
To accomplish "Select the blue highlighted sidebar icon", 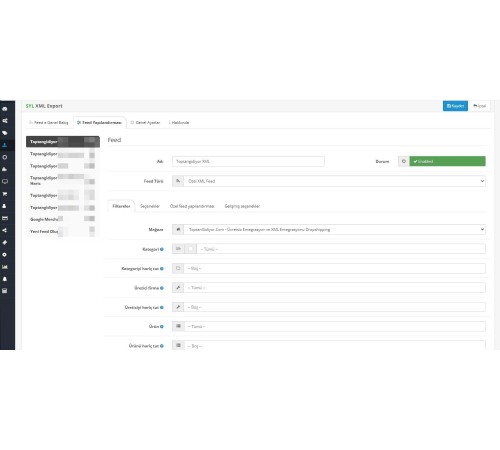I will click(x=5, y=145).
